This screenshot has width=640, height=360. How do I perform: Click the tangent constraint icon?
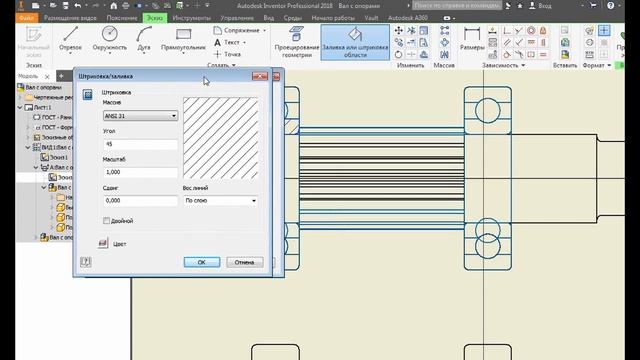point(507,54)
